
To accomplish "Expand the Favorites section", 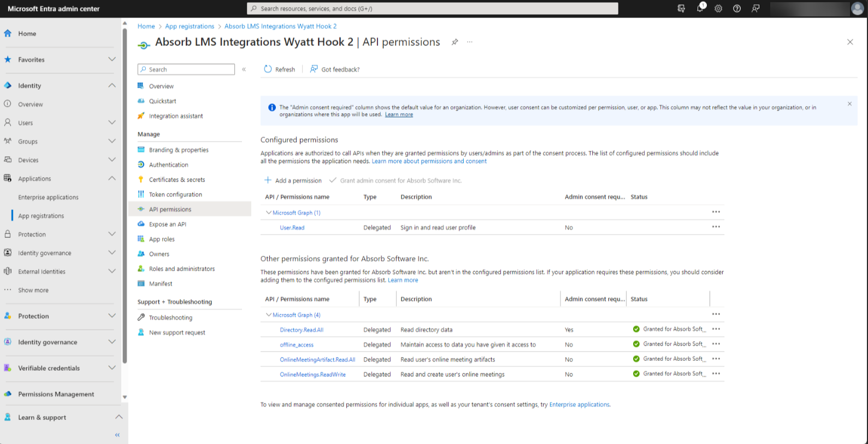I will [x=111, y=59].
